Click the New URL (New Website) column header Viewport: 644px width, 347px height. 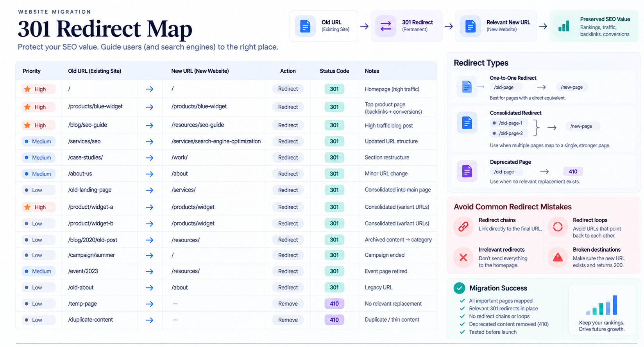tap(200, 71)
